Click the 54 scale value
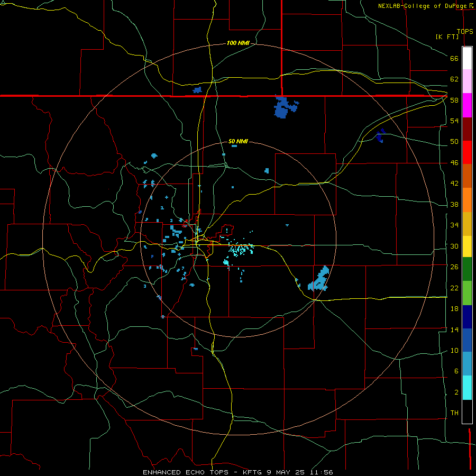 (x=454, y=121)
